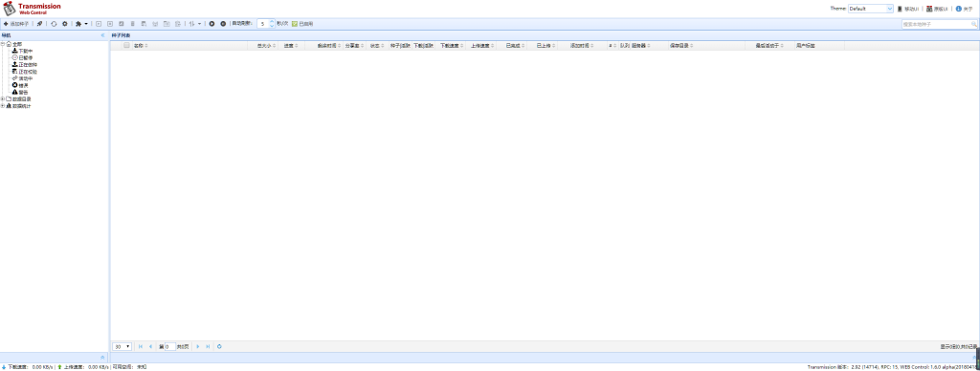
Task: Switch to the original UI link
Action: pyautogui.click(x=937, y=9)
